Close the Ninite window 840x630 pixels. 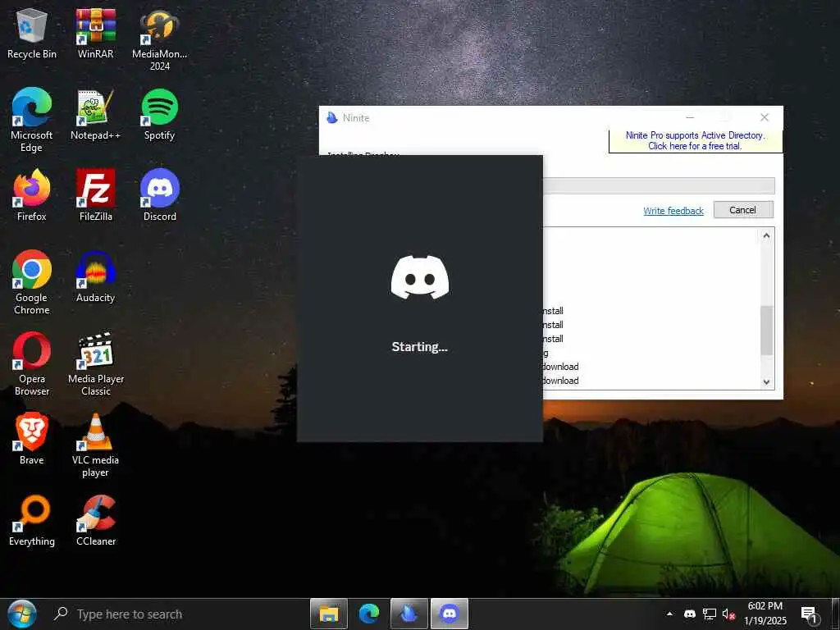765,117
